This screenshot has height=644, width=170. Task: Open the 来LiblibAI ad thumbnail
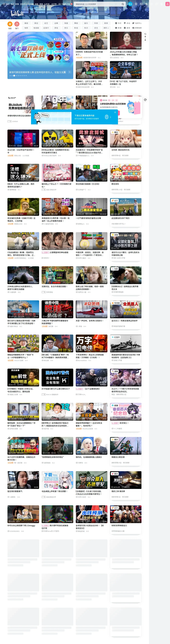[x=23, y=104]
